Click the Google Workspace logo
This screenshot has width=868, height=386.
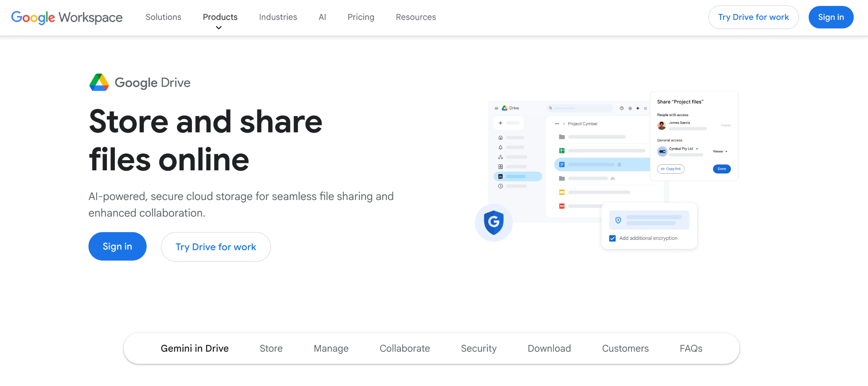pos(67,17)
